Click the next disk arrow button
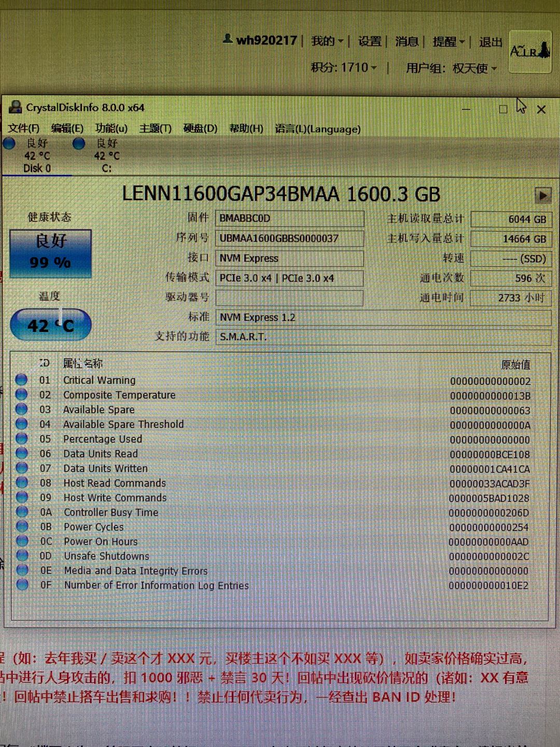 542,196
